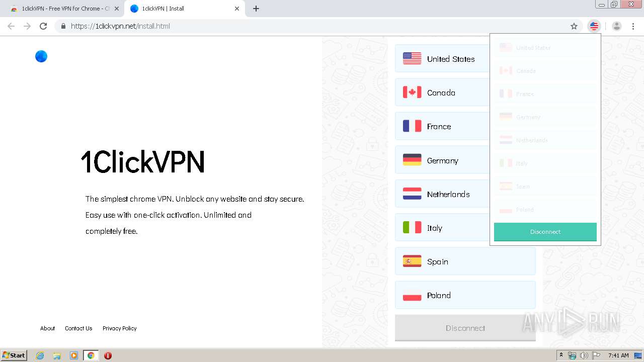Select Poland in extension popup
The width and height of the screenshot is (644, 362).
coord(545,210)
